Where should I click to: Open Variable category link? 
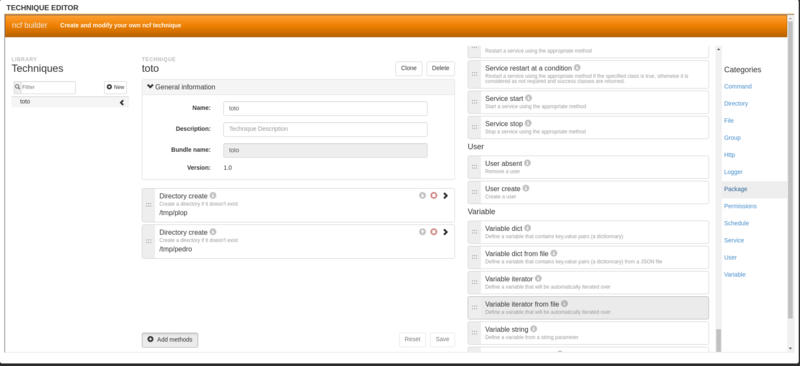(x=735, y=275)
